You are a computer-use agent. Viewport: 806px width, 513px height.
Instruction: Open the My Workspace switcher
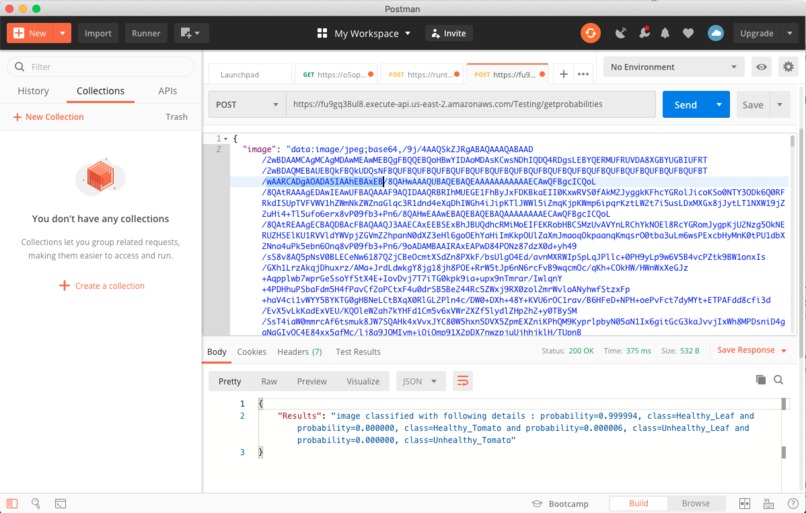pos(364,33)
